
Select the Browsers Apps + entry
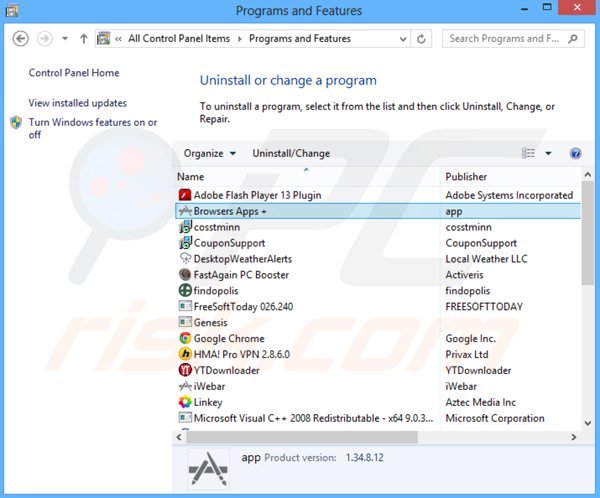click(230, 211)
